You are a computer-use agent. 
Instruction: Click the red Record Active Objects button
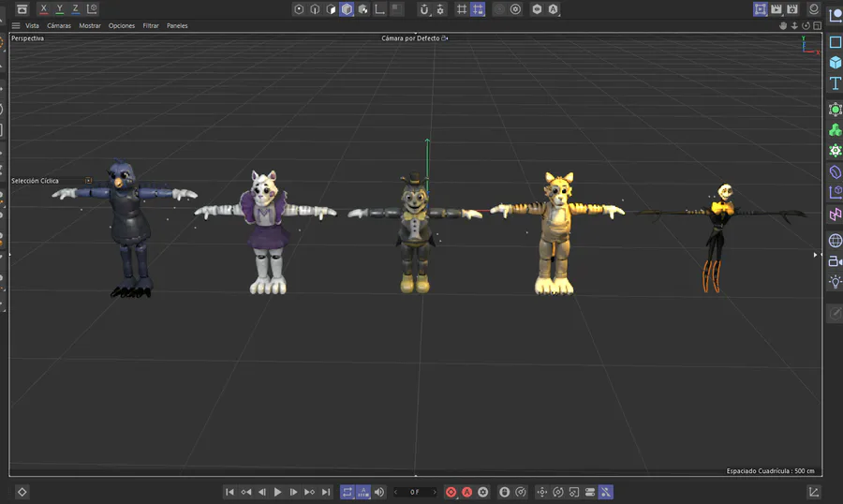pyautogui.click(x=451, y=492)
